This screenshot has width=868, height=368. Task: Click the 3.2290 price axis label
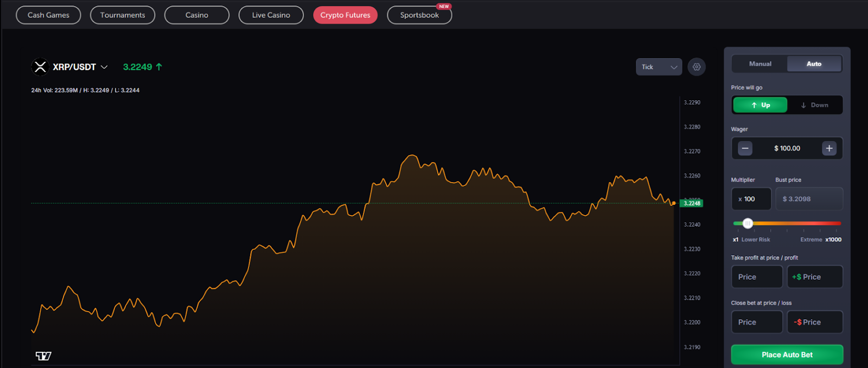pos(692,102)
